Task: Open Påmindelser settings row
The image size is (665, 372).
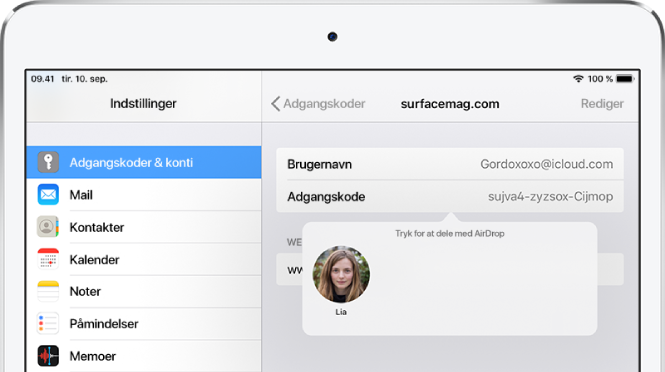Action: (144, 324)
